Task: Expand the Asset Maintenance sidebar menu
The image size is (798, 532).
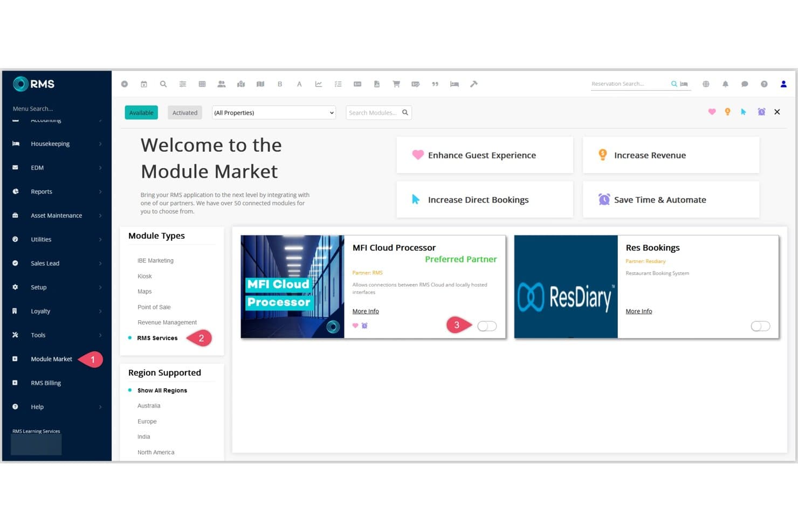Action: 57,216
